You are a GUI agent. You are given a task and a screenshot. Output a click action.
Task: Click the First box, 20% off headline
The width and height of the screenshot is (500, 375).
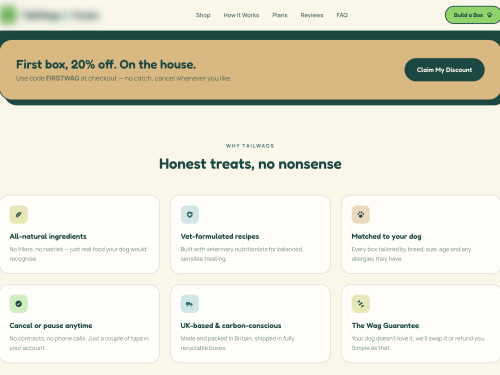pyautogui.click(x=106, y=64)
